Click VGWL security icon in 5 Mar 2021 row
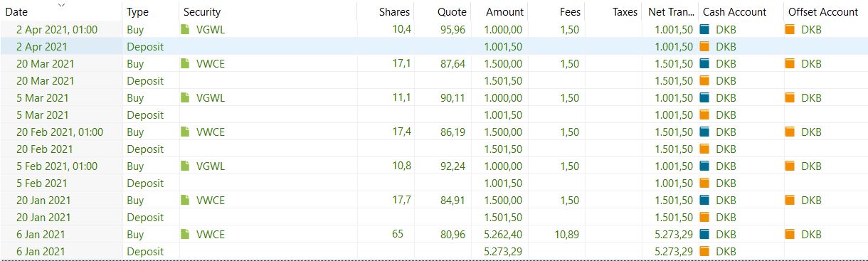 coord(186,97)
